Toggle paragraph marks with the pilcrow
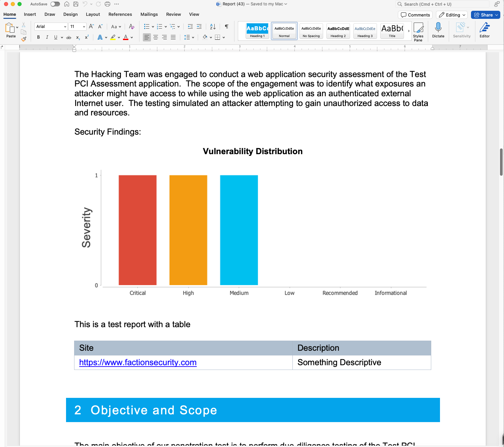Viewport: 504px width, 447px height. [227, 27]
